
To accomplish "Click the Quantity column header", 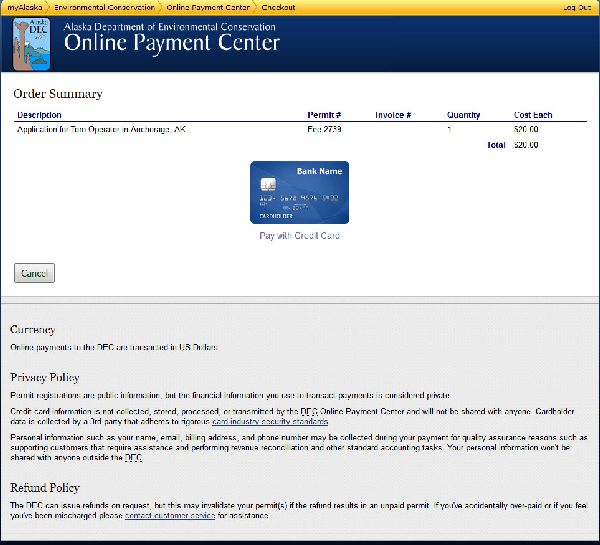I will click(x=463, y=115).
